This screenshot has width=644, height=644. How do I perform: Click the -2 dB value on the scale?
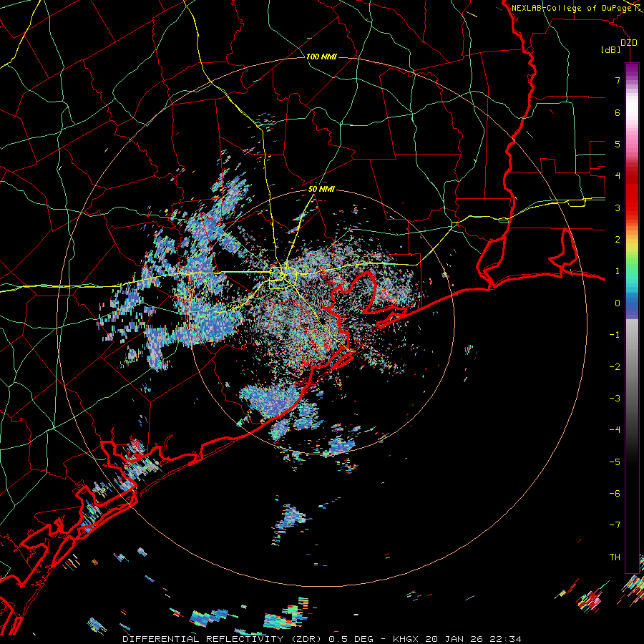(x=615, y=366)
